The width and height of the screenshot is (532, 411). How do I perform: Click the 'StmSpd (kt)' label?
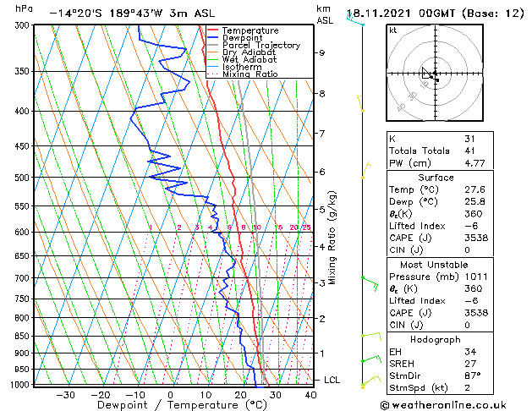tap(419, 388)
